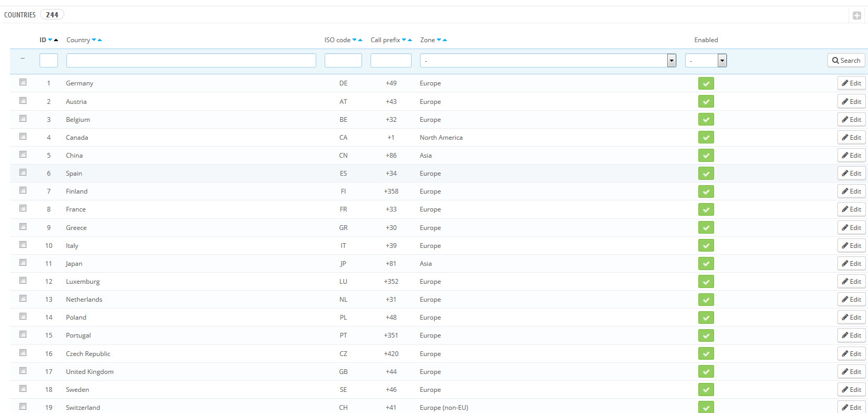
Task: Sort Call prefix column descending arrow
Action: tap(404, 40)
